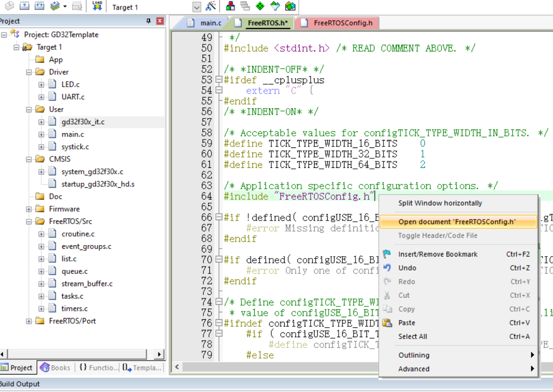Screen dimensions: 553x392
Task: Collapse the #ifdef __cplusplus fold on line 53
Action: [x=219, y=80]
